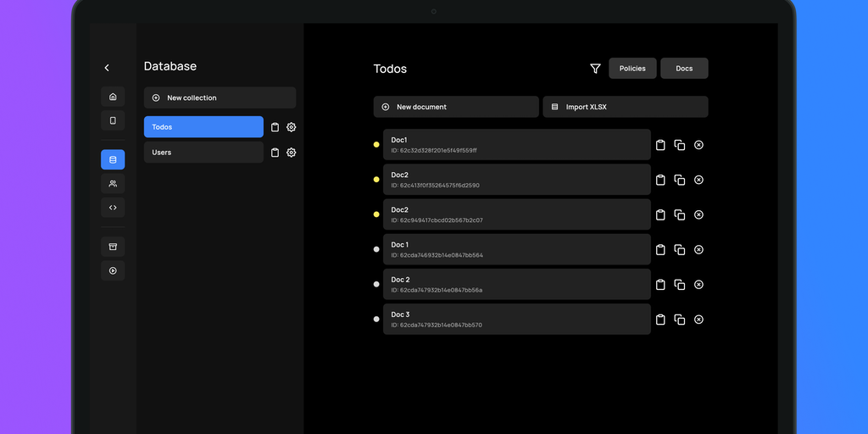The width and height of the screenshot is (868, 434).
Task: Open the Home page from the sidebar
Action: (113, 96)
